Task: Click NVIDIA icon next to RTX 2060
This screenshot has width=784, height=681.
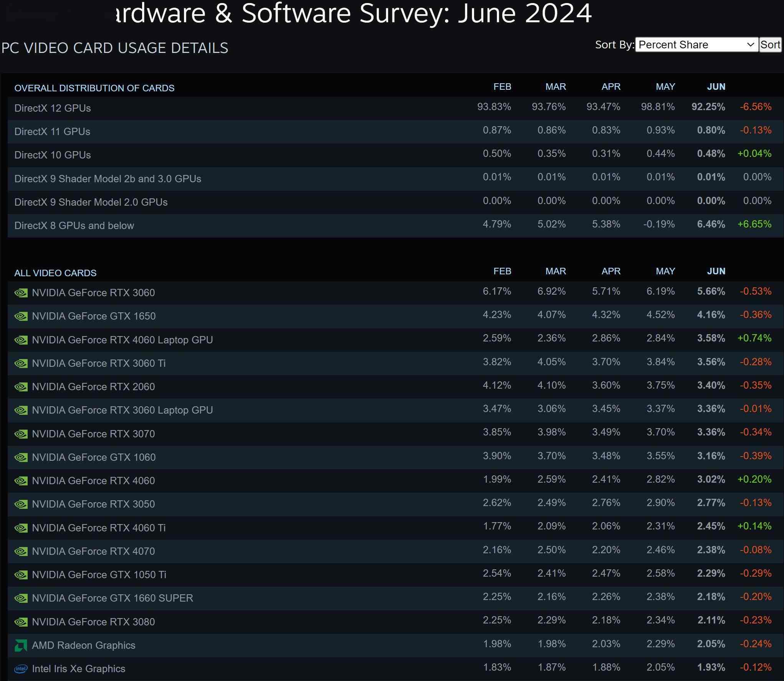Action: coord(21,387)
